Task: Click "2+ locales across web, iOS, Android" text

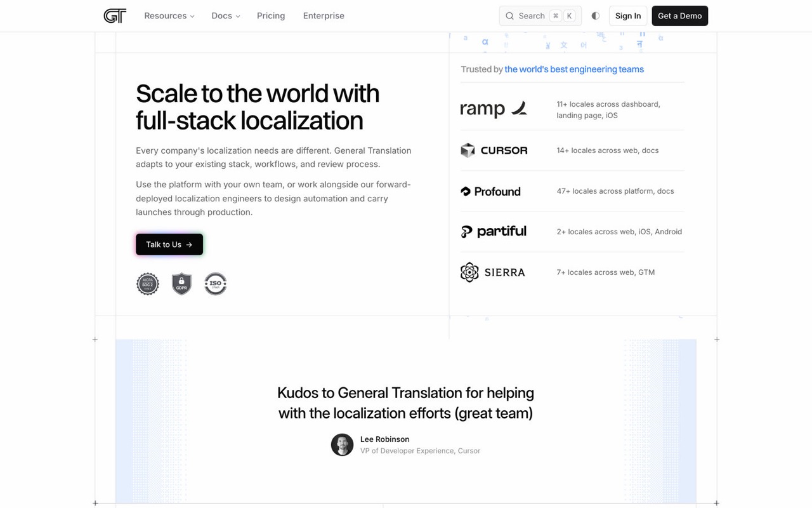Action: tap(619, 232)
